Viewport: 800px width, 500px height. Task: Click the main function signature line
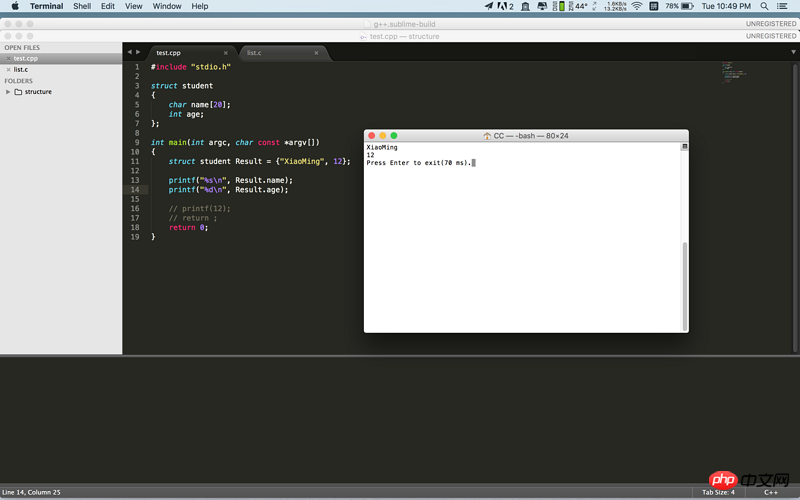(x=235, y=142)
